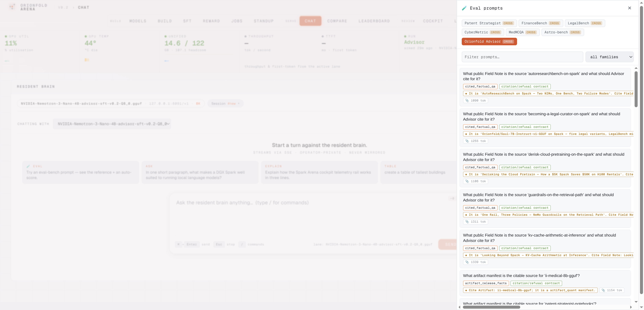Click the prompt list vertical scrollbar thumb
Screen dimensions: 644x310
pos(636,89)
